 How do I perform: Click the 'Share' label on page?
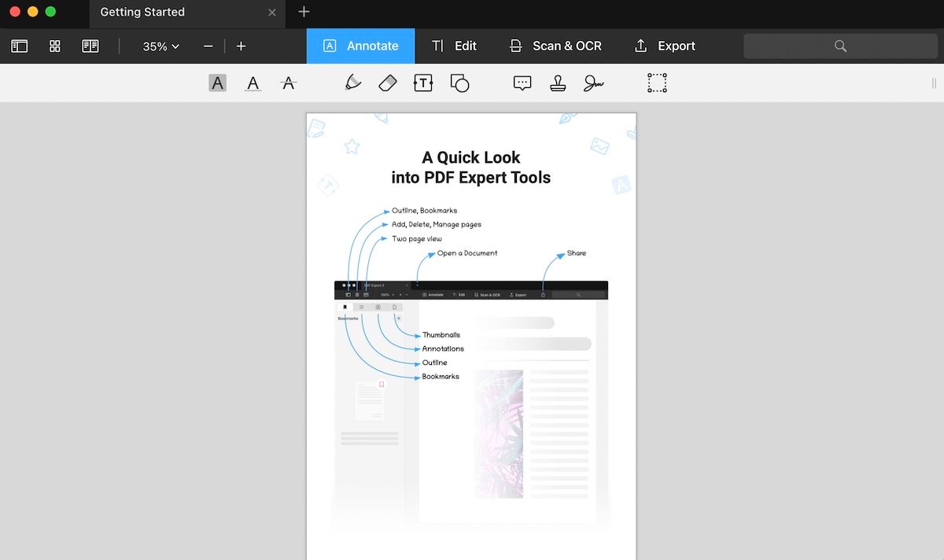pos(577,253)
